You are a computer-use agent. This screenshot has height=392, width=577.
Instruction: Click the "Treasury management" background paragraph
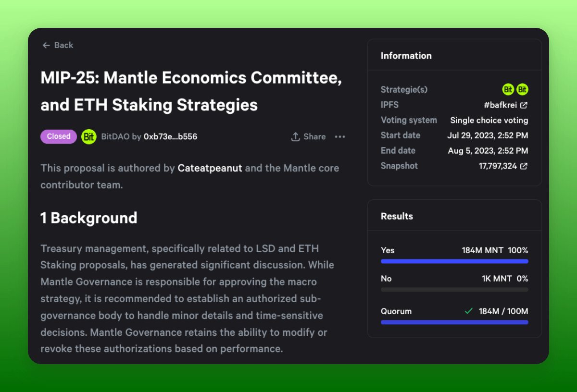click(188, 299)
